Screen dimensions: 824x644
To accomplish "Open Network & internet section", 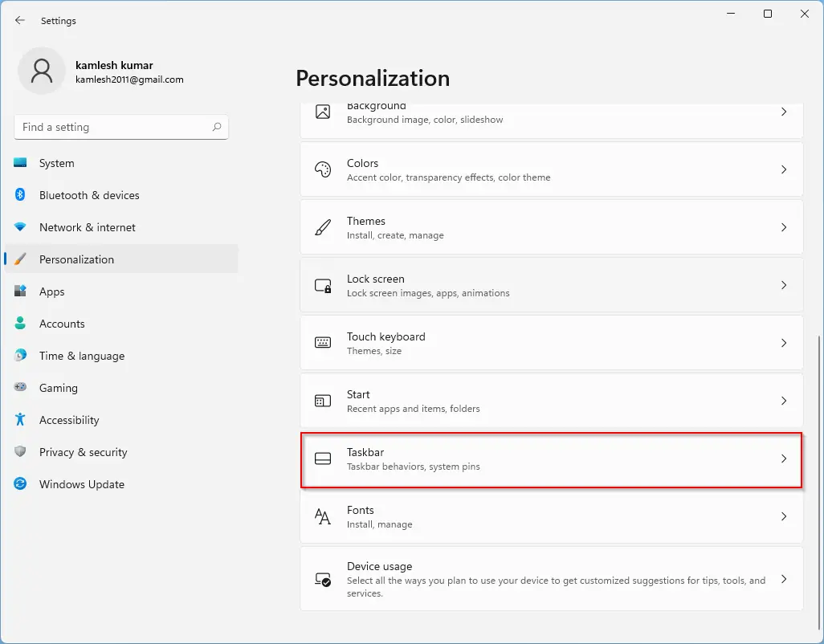I will tap(121, 227).
